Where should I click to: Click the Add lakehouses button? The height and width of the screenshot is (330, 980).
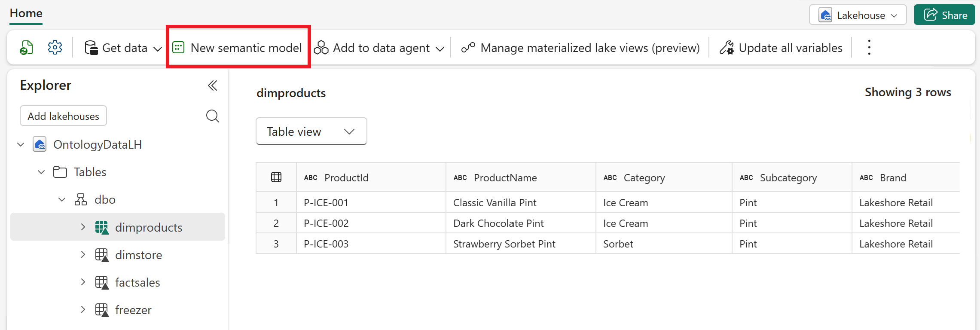point(63,116)
